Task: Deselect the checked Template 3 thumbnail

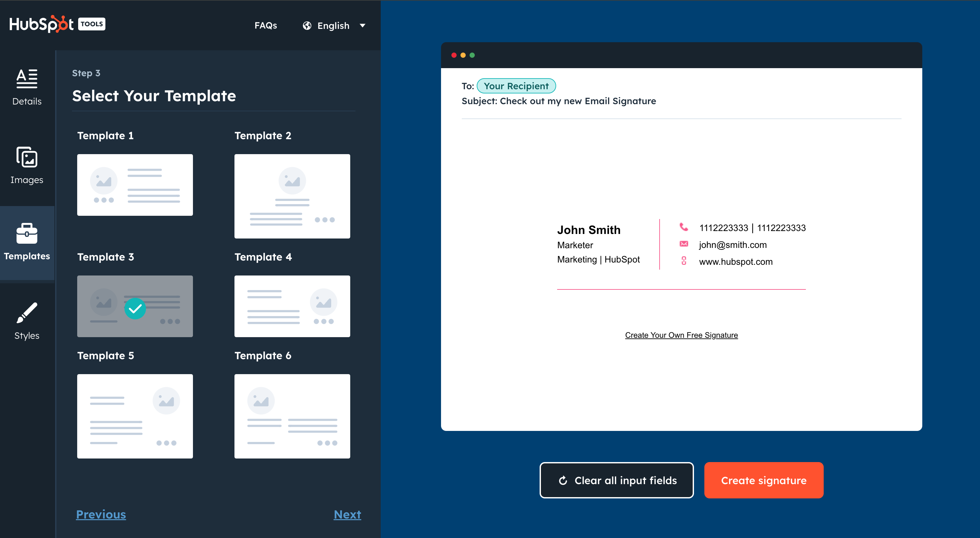Action: 135,306
